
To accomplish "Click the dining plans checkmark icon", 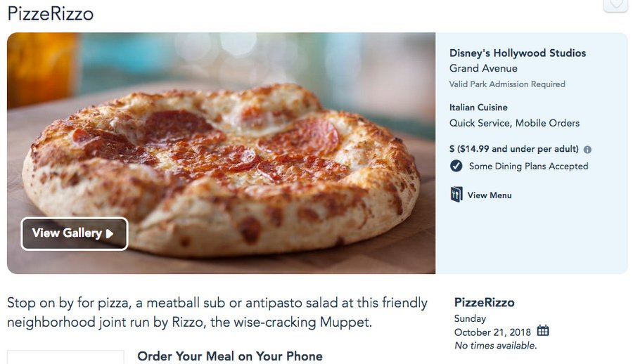I will coord(456,167).
